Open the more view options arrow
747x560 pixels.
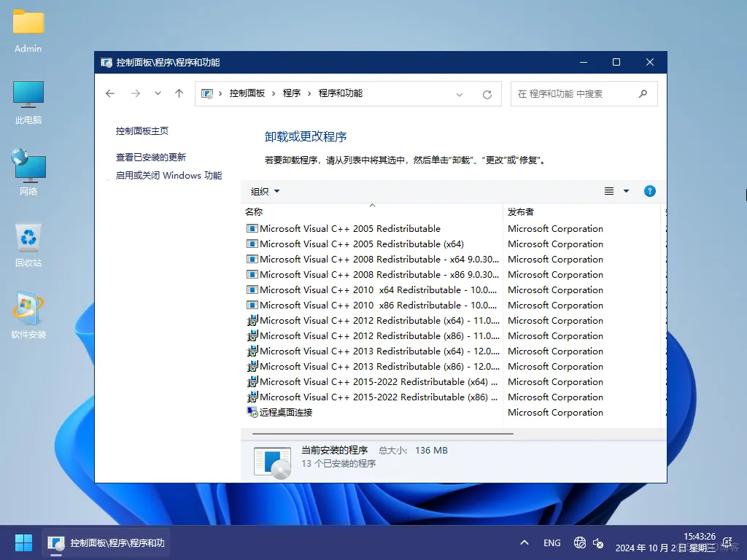[627, 192]
